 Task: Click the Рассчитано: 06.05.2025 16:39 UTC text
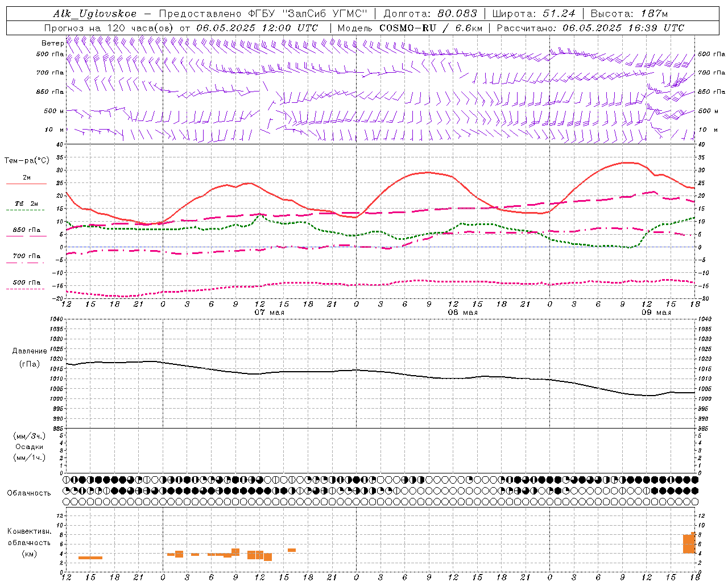590,28
